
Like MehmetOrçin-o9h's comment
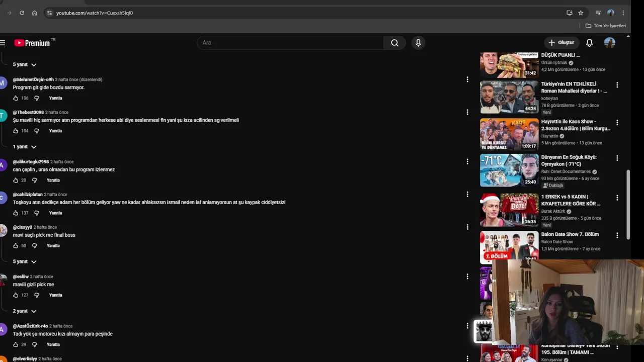[x=16, y=98]
